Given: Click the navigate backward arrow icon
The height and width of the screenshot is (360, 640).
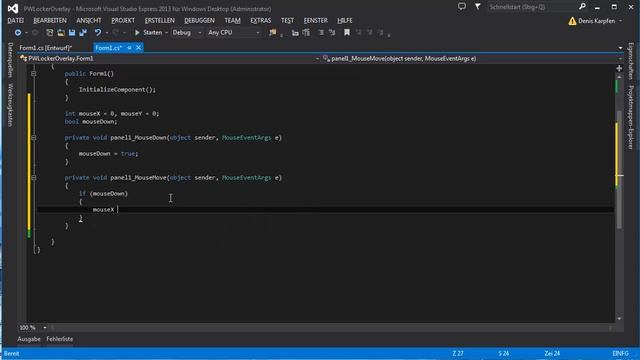Looking at the screenshot, I should (x=18, y=33).
